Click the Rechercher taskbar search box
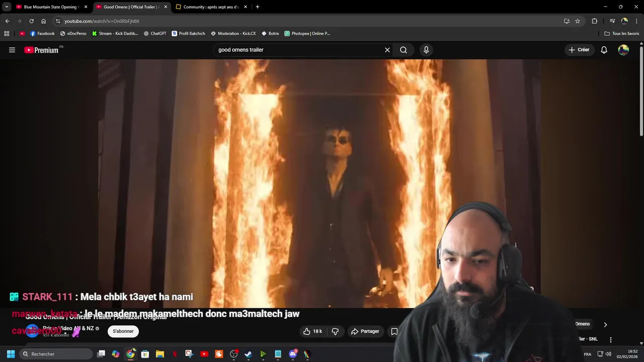This screenshot has height=362, width=644. (55, 354)
